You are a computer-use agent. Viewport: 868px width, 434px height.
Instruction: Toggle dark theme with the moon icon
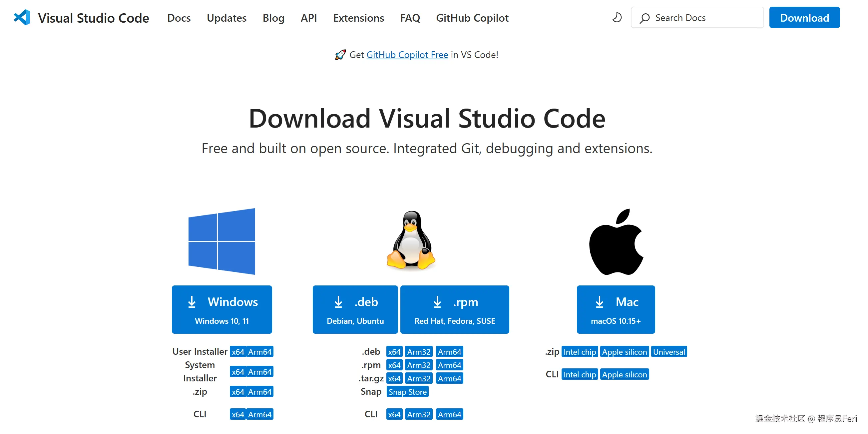[x=617, y=18]
